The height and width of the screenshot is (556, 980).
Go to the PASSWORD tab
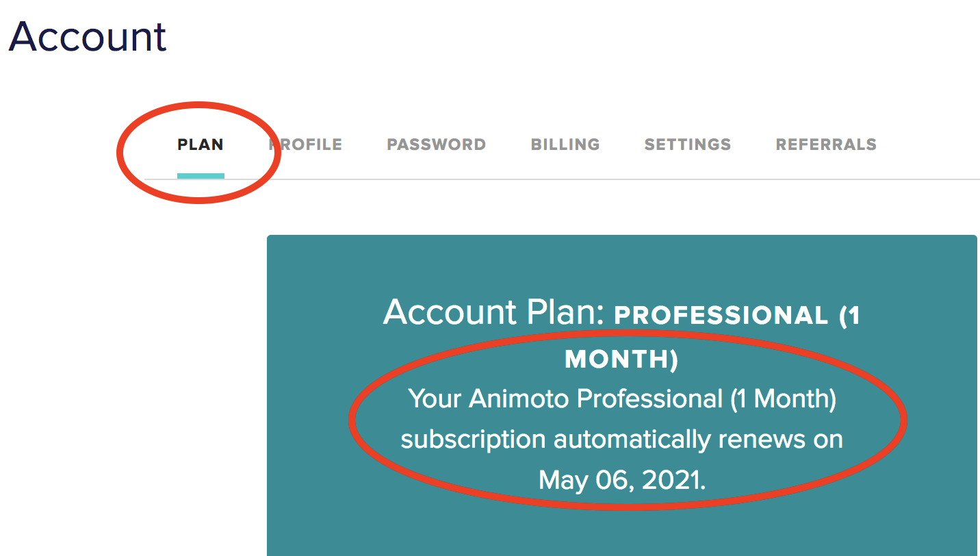[437, 144]
